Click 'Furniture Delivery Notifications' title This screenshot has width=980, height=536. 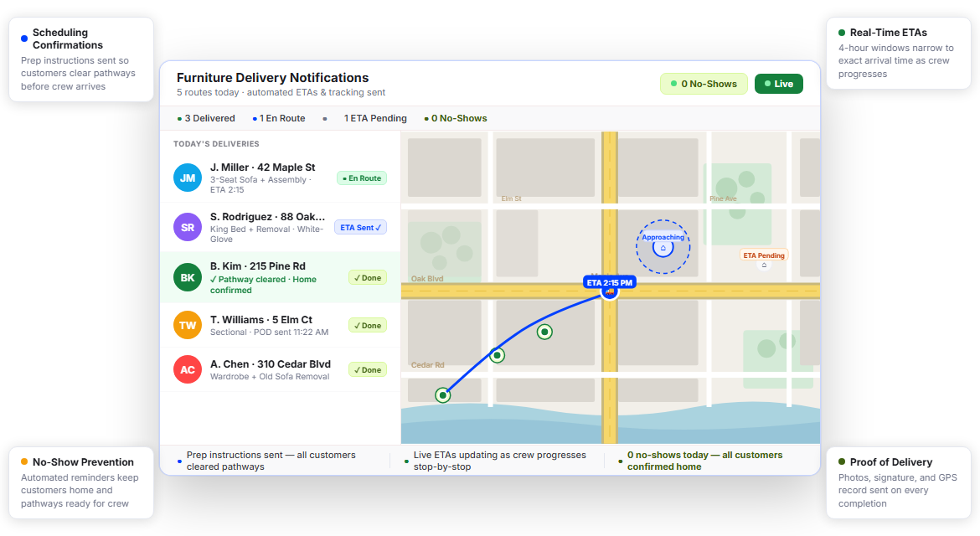272,77
